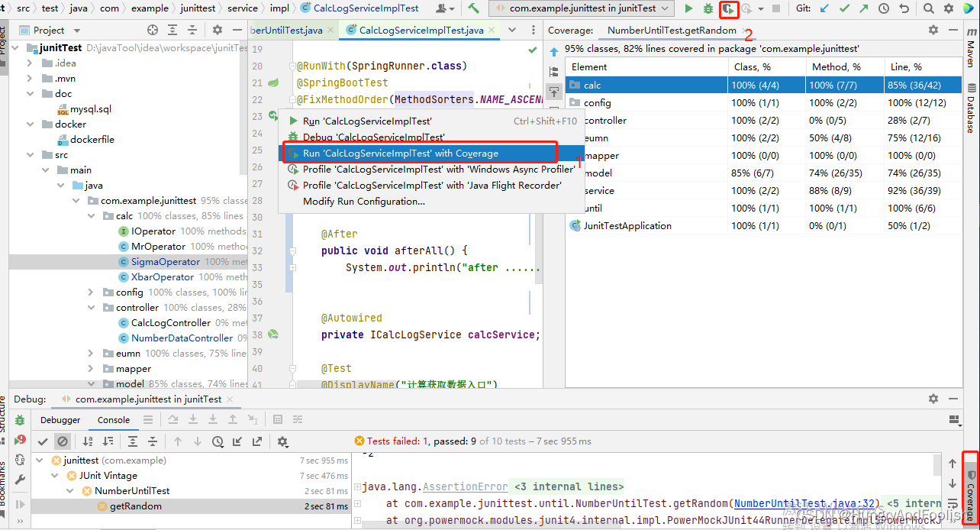The width and height of the screenshot is (980, 530).
Task: Expand the eumn package
Action: pos(91,354)
